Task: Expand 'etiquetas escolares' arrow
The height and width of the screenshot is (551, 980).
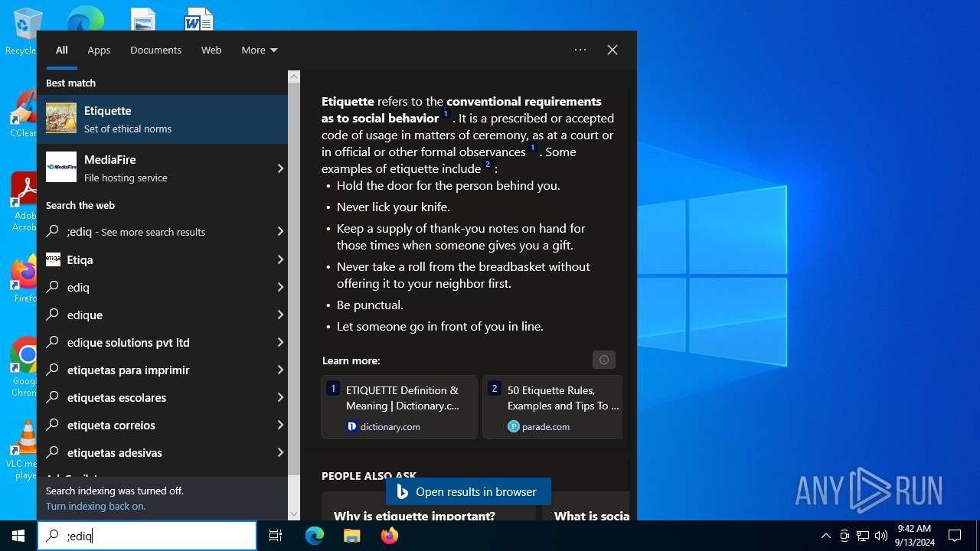Action: [280, 397]
